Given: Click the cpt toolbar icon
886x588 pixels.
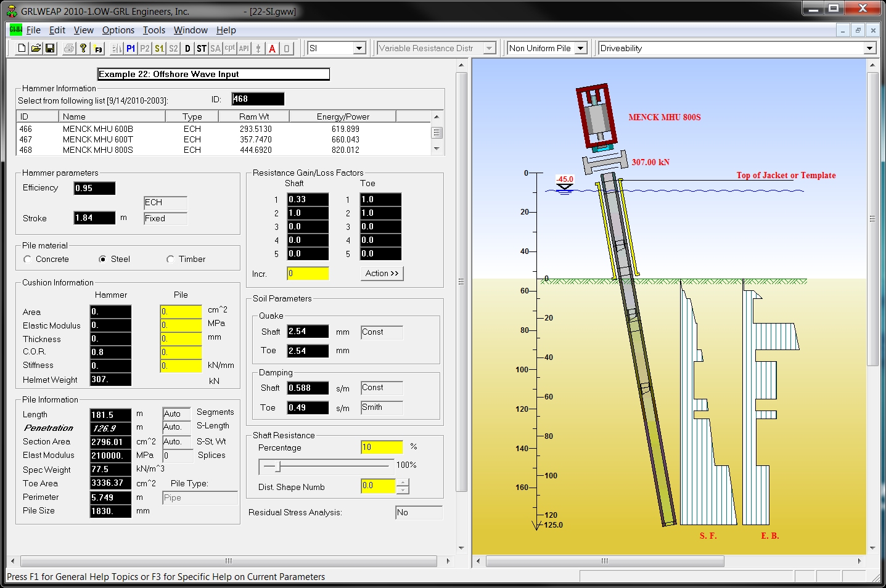Looking at the screenshot, I should 229,48.
